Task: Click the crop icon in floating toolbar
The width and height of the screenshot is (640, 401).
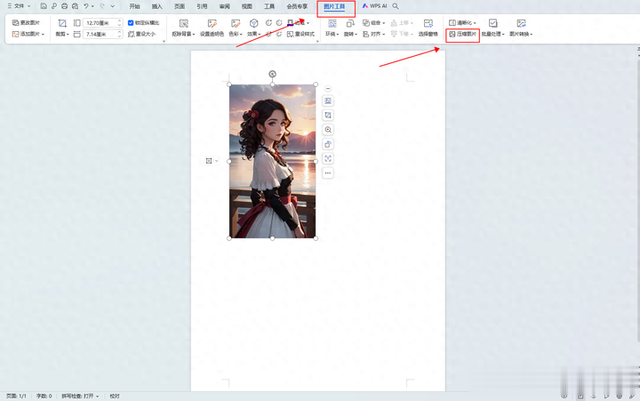Action: [x=328, y=115]
